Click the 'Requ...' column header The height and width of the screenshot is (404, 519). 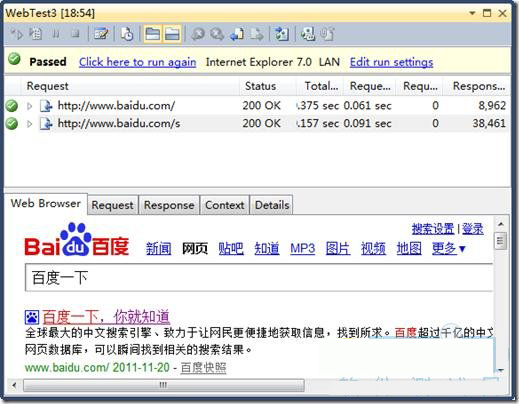pos(420,86)
